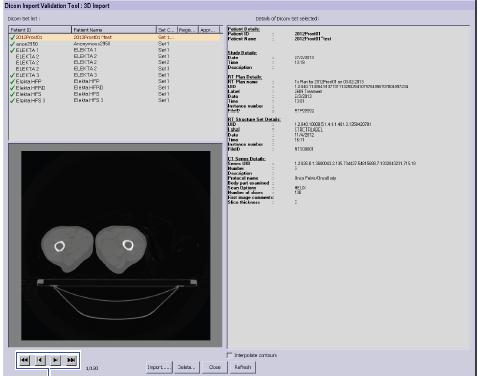Select the ElektaHFPD row
Image resolution: width=482 pixels, height=376 pixels.
(115, 88)
